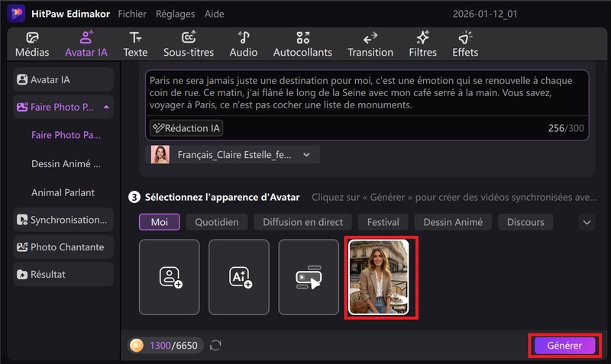Select the Diffusion en direct tab
611x364 pixels.
point(302,222)
